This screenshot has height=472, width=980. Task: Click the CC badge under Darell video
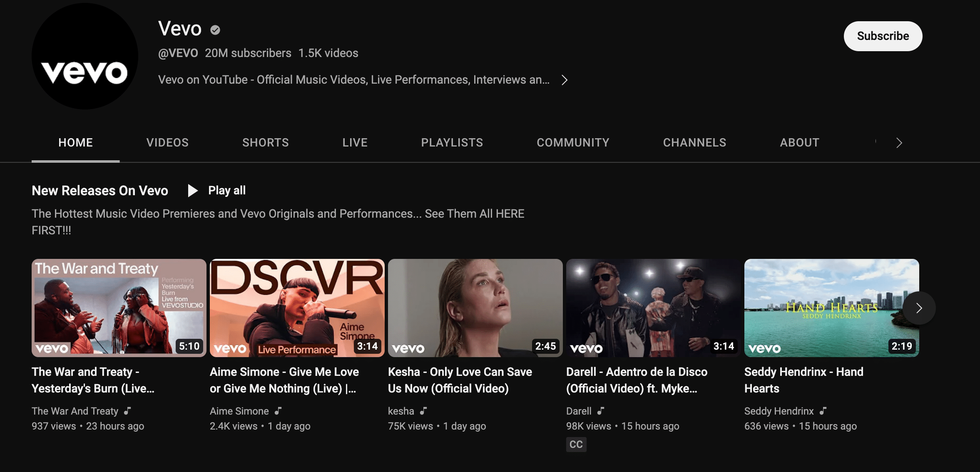click(x=576, y=445)
